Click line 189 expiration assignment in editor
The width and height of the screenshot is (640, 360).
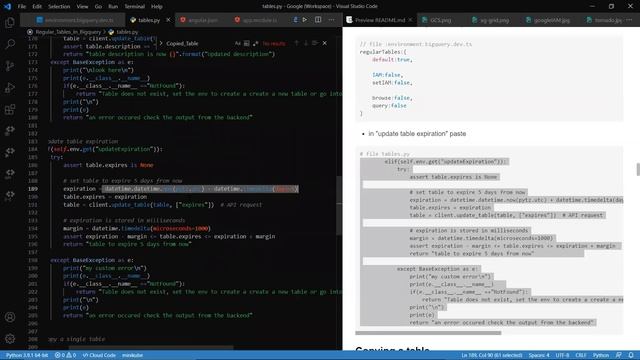pyautogui.click(x=180, y=189)
